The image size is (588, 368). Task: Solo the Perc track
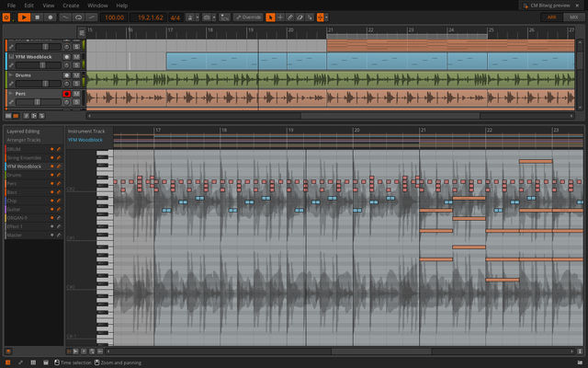[76, 102]
